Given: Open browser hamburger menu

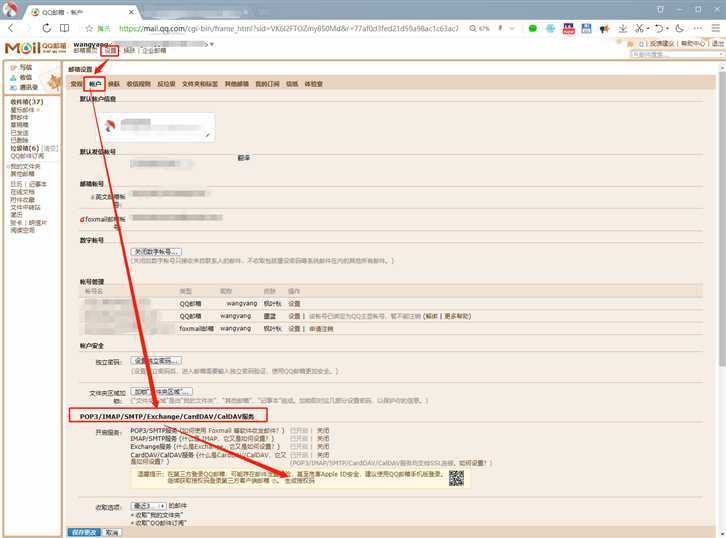Looking at the screenshot, I should click(716, 28).
